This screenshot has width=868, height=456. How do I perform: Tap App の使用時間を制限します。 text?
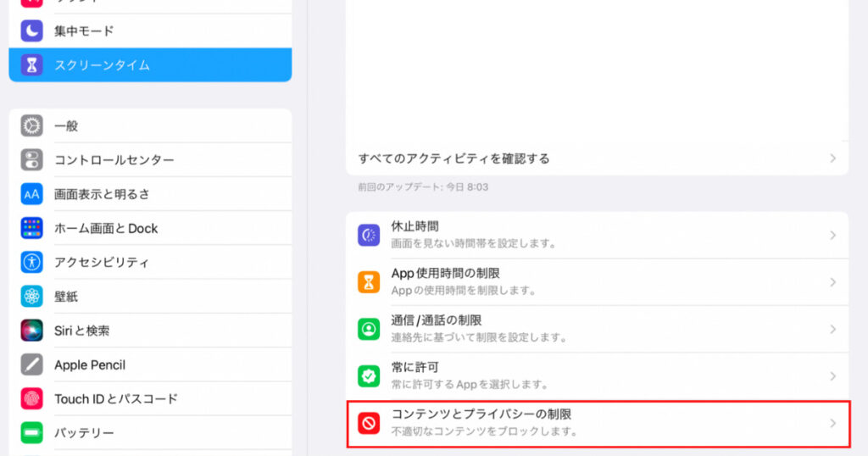pos(464,291)
